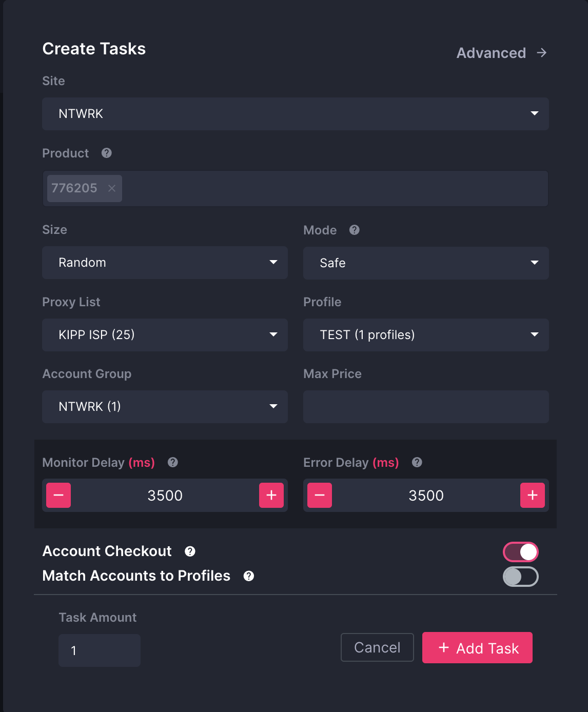This screenshot has height=712, width=588.
Task: Click the help icon beside Mode
Action: coord(354,230)
